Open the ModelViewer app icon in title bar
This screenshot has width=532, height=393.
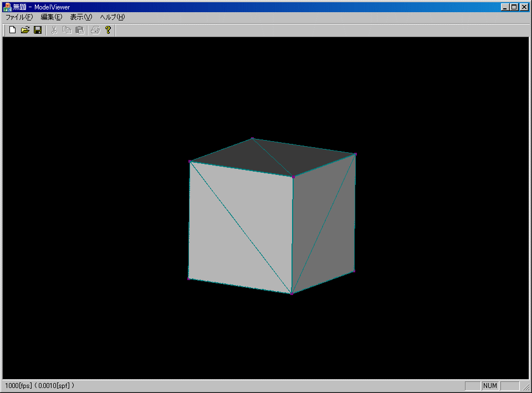tap(7, 7)
